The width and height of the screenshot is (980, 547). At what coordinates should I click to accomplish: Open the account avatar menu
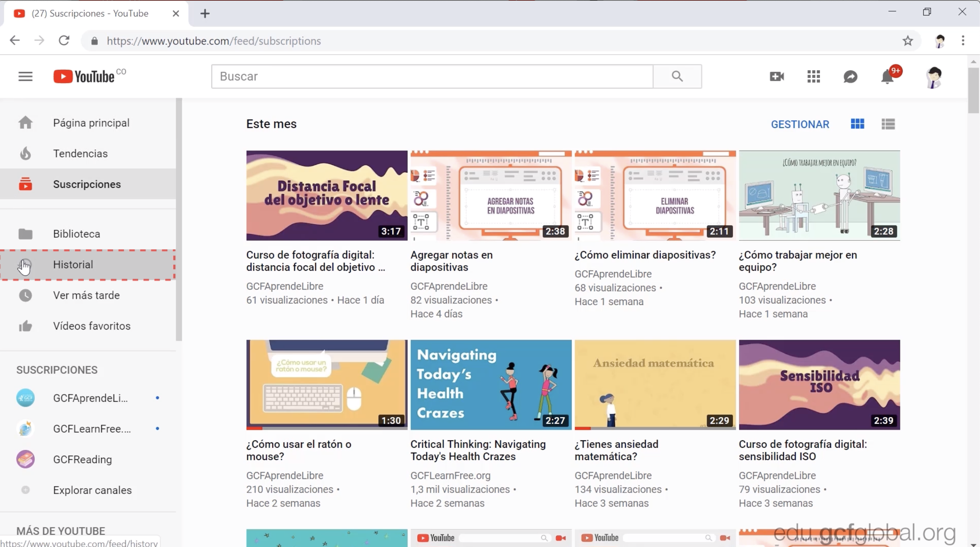934,77
